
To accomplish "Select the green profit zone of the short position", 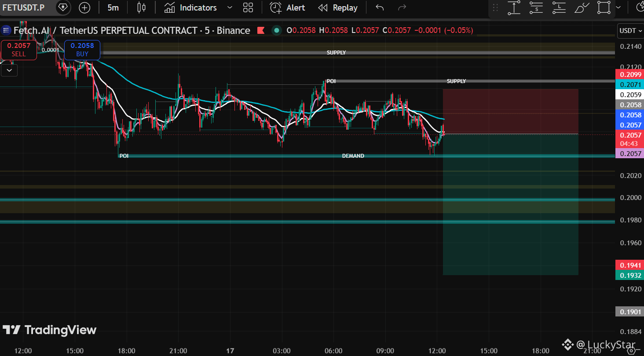I will point(510,204).
